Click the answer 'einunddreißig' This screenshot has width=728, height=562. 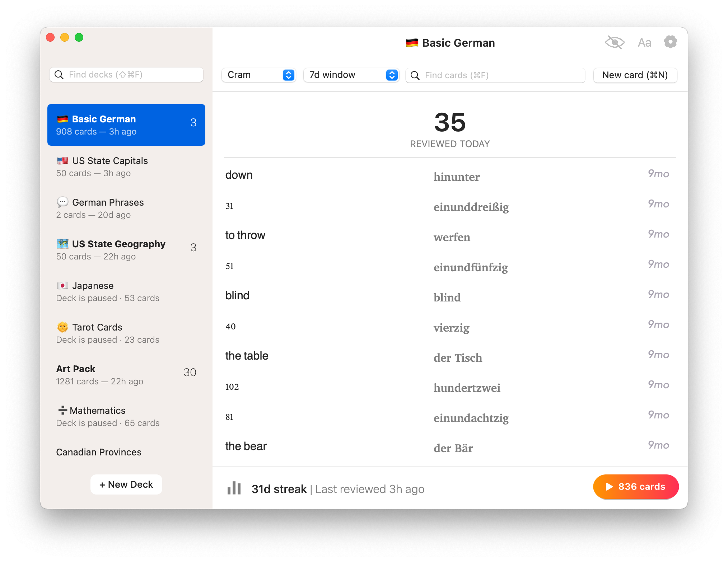tap(471, 207)
